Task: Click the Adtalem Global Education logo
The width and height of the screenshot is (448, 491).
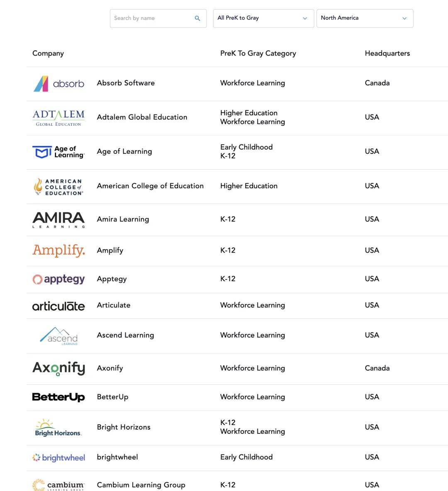Action: pyautogui.click(x=58, y=118)
